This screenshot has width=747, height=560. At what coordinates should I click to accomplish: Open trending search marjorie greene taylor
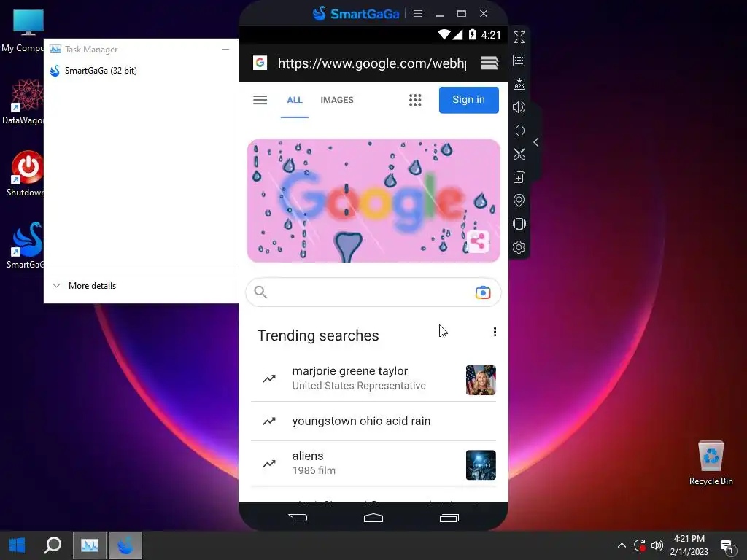373,378
